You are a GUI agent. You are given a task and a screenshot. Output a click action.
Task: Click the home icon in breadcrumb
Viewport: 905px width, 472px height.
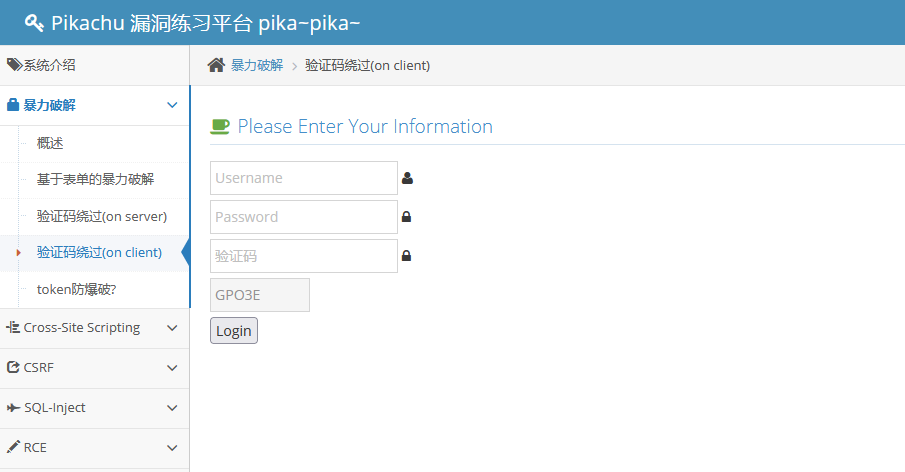(x=216, y=65)
